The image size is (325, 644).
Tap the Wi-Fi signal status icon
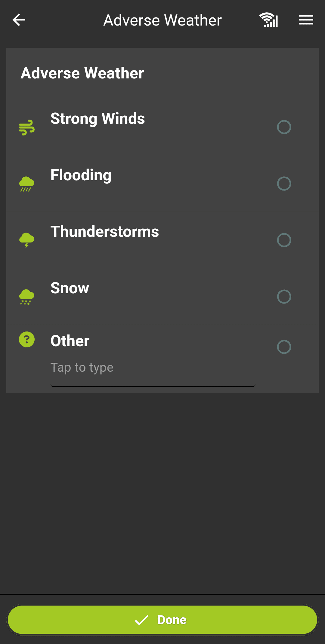click(x=268, y=20)
